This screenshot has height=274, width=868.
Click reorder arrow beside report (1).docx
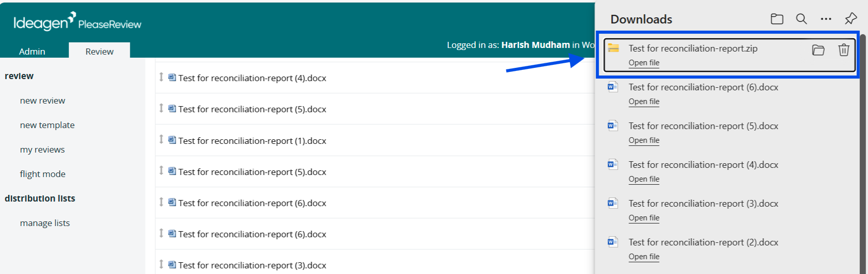tap(161, 139)
